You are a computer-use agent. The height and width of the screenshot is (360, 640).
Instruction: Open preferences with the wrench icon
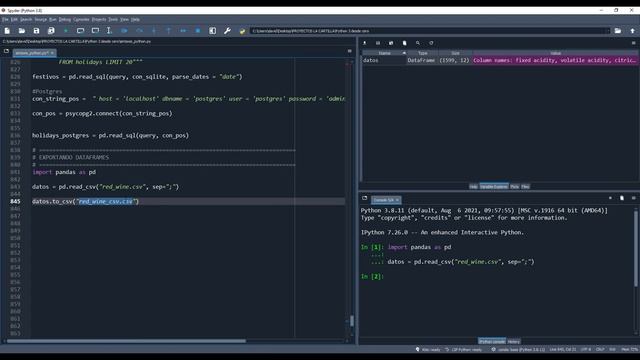pos(227,31)
